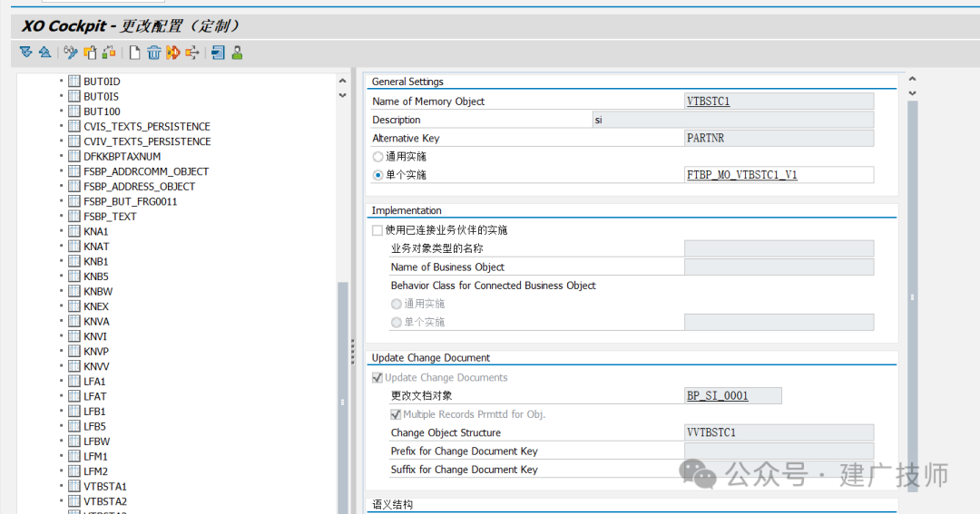Click the copy-to-clipboard style toolbar icon
This screenshot has height=514, width=980.
[90, 53]
